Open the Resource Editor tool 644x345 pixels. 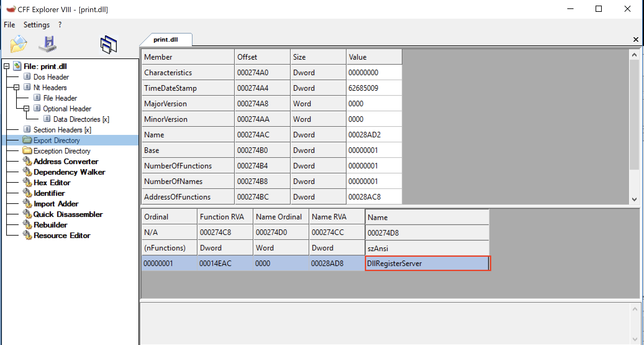[x=62, y=235]
